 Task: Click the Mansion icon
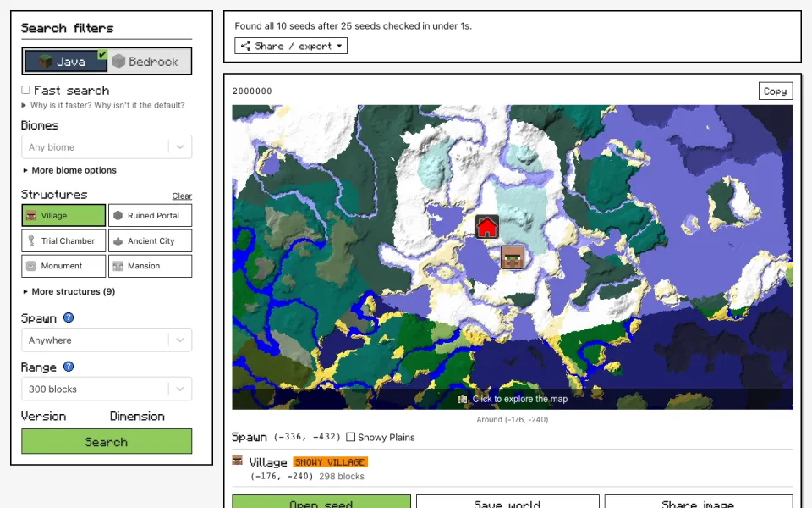(x=118, y=266)
